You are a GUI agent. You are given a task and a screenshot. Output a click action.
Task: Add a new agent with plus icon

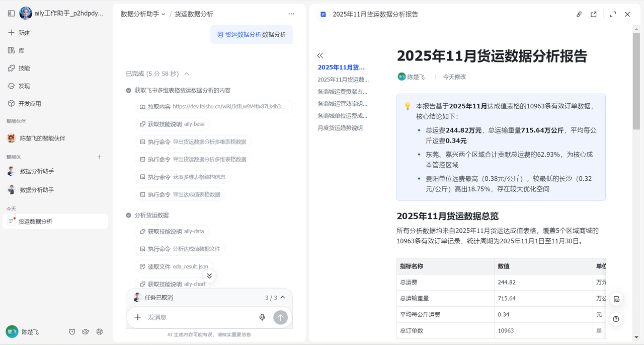[99, 157]
